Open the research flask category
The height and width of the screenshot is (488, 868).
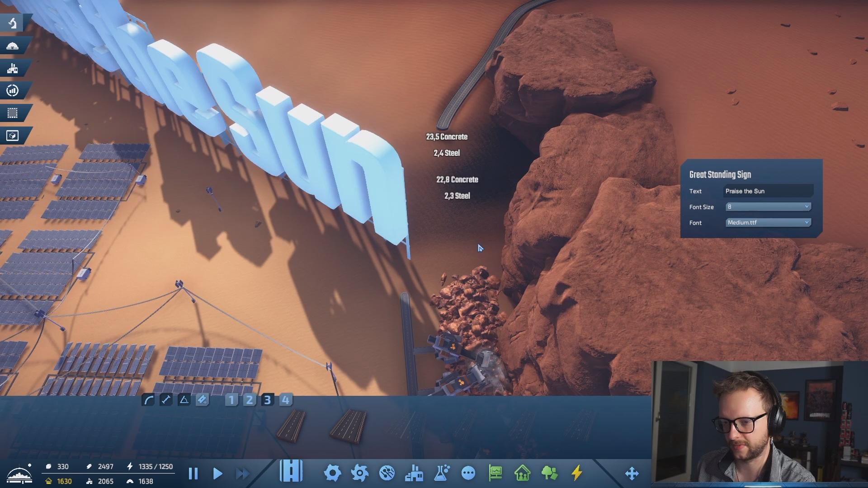[441, 473]
